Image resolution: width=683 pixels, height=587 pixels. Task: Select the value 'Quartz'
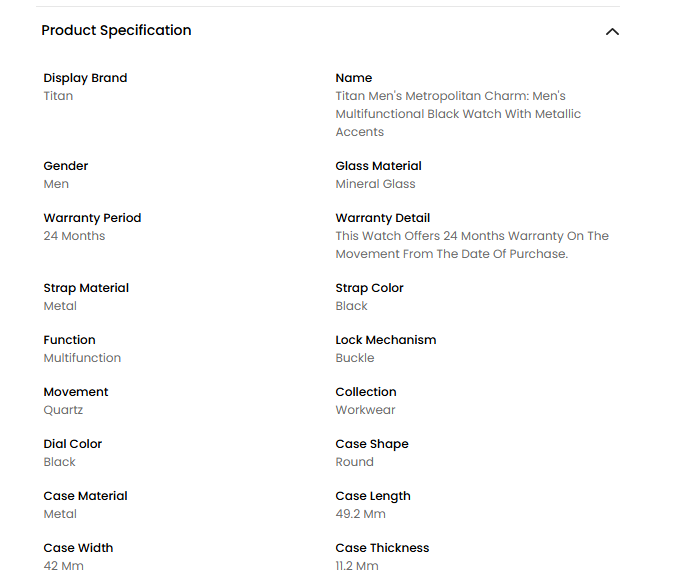click(x=63, y=410)
